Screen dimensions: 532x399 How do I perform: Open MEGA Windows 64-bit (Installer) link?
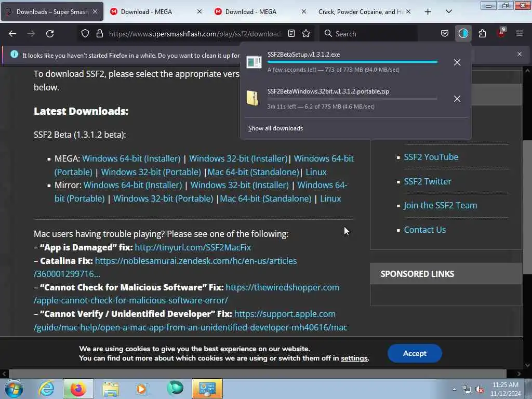(x=131, y=158)
